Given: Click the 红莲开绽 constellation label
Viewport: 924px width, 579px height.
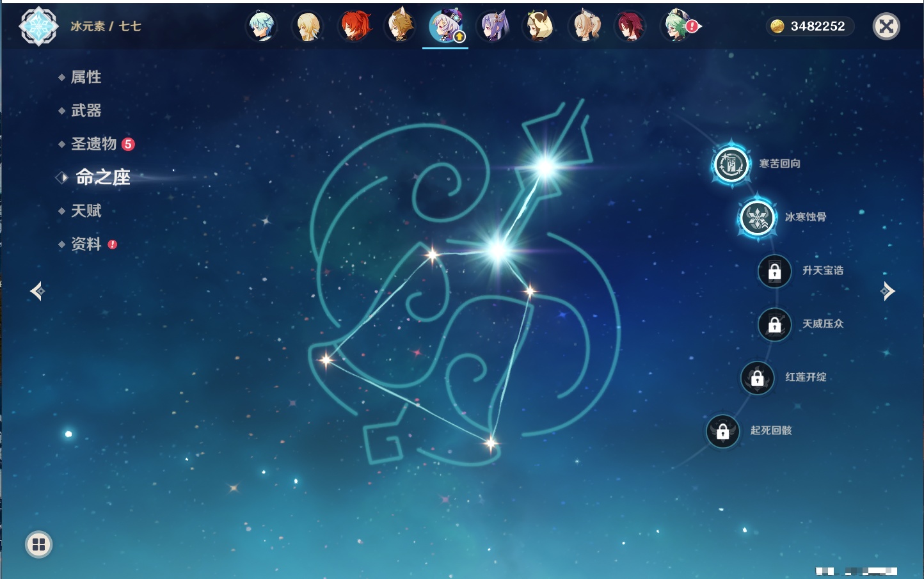Looking at the screenshot, I should 806,377.
